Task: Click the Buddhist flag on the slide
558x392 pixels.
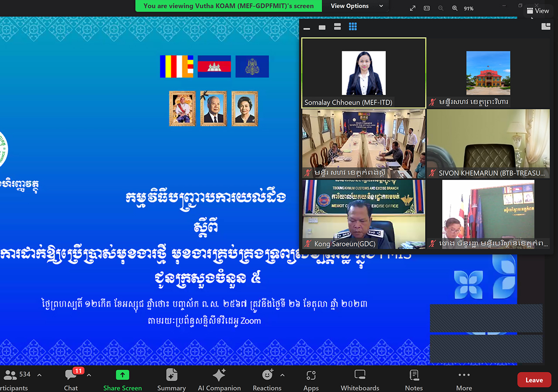Action: (x=177, y=67)
